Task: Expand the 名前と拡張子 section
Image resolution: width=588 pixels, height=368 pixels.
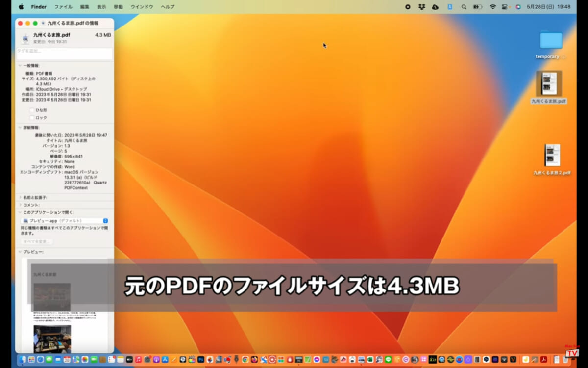Action: [x=20, y=197]
